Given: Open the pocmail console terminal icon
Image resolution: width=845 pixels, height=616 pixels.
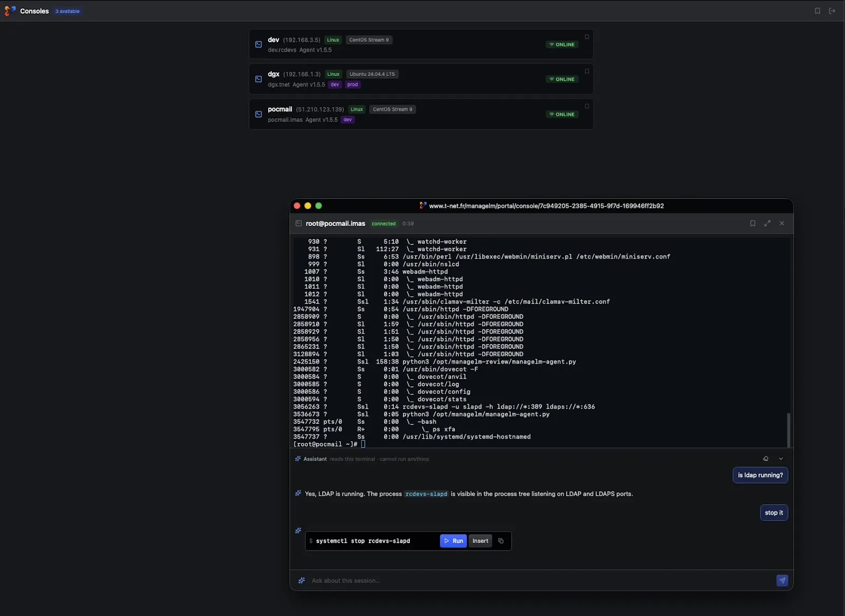Looking at the screenshot, I should tap(258, 114).
